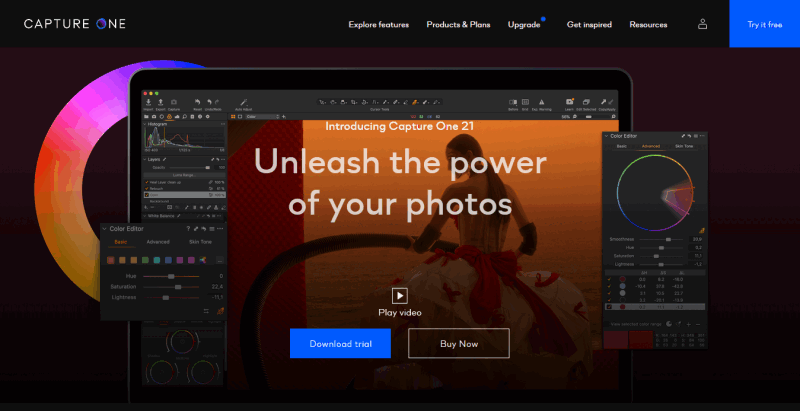
Task: Select the red color swatch
Action: click(x=111, y=260)
